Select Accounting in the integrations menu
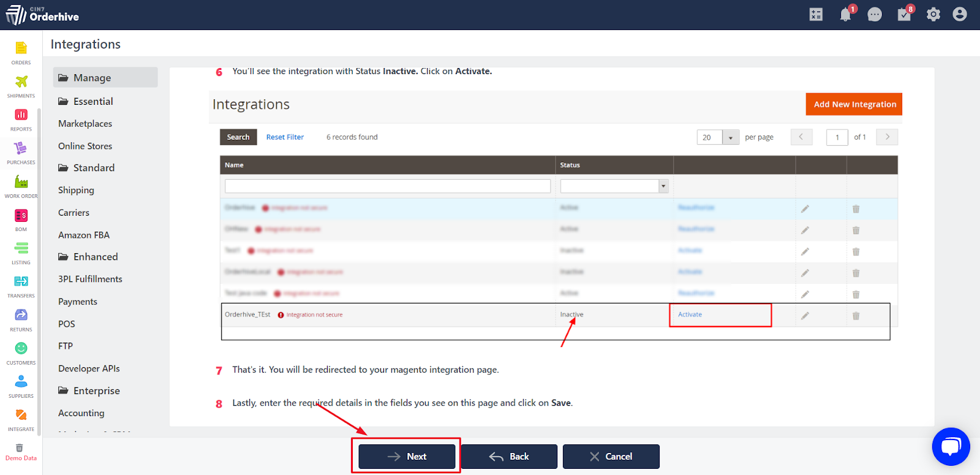Screen dimensions: 980x475 (x=81, y=413)
